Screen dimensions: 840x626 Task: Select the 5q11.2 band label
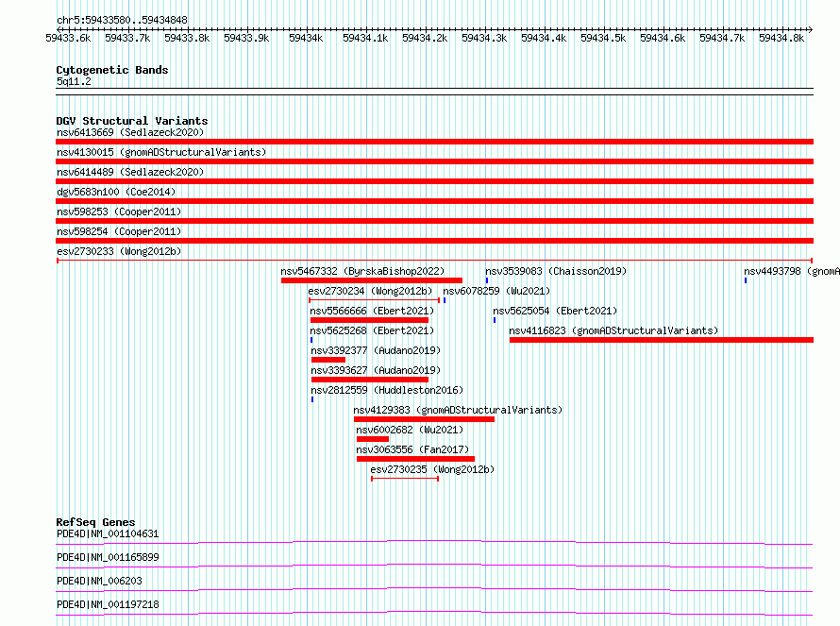point(74,82)
